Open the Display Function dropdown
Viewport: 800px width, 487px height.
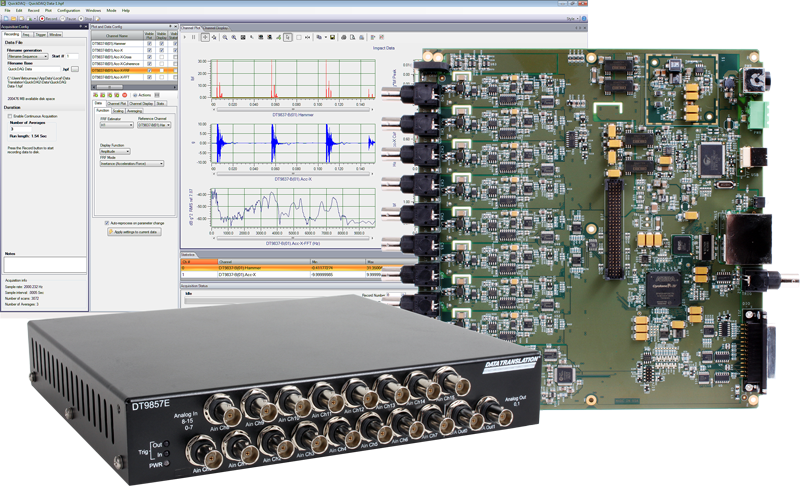coord(115,151)
